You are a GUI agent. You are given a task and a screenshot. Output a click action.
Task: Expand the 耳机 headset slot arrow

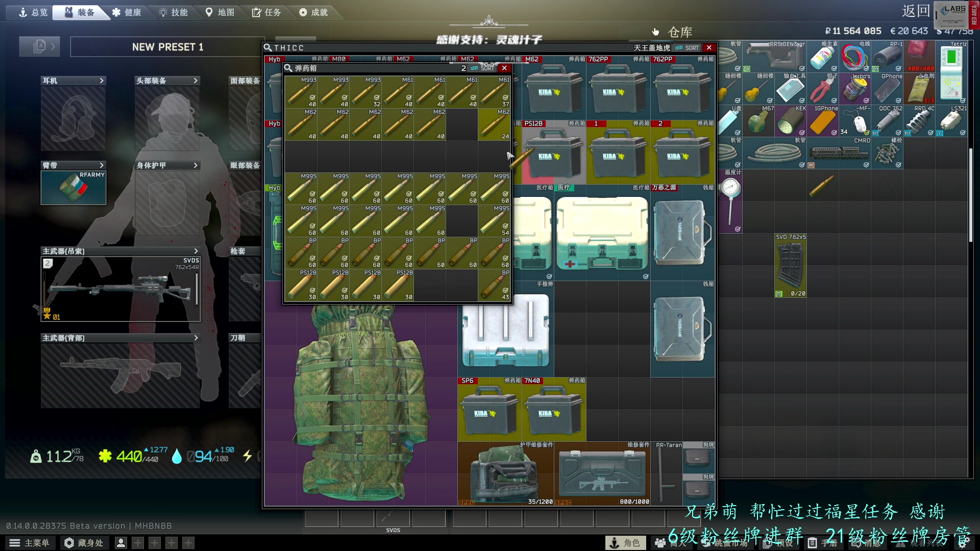pos(102,81)
